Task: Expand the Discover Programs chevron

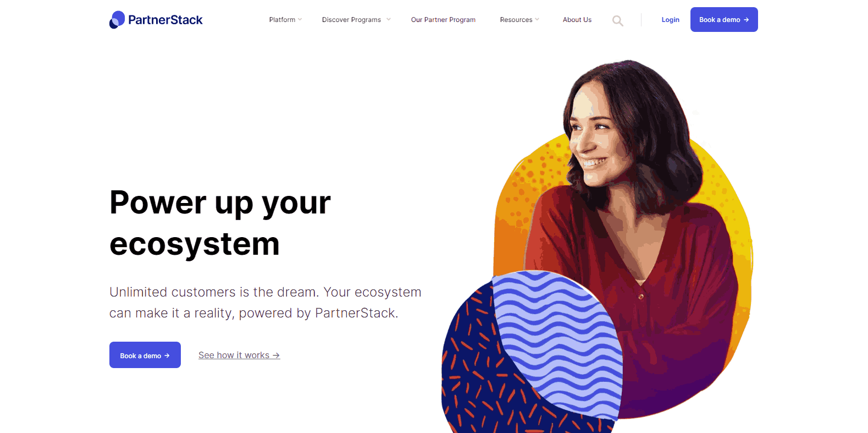Action: 389,19
